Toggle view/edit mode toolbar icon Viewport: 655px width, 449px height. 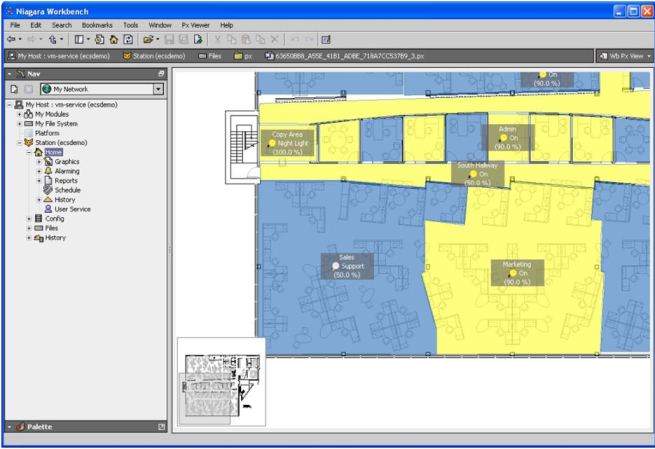326,40
